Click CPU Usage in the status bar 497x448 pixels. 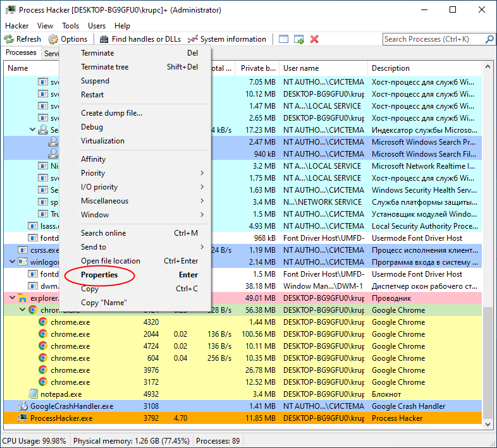tap(34, 440)
